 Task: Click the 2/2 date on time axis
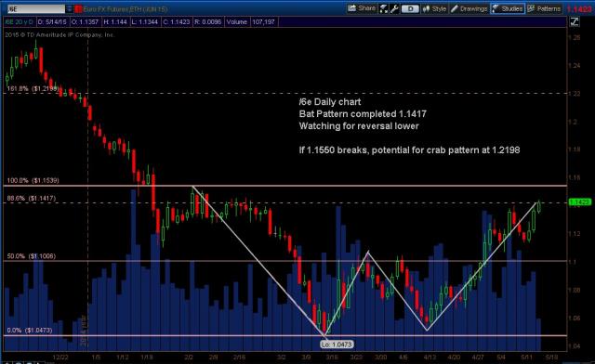(189, 357)
